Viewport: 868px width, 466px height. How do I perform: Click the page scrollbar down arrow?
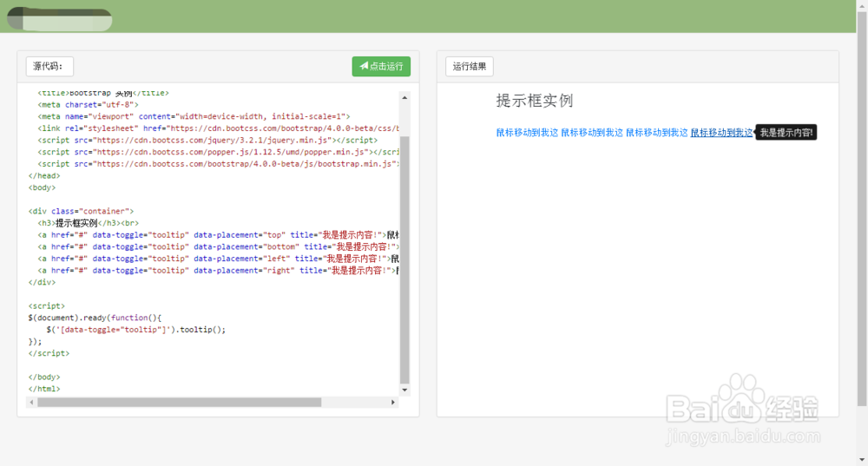point(862,460)
